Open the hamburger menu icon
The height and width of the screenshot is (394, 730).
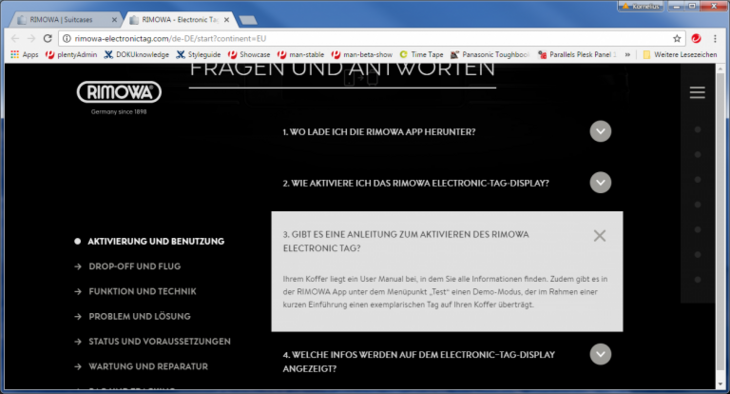pos(697,92)
